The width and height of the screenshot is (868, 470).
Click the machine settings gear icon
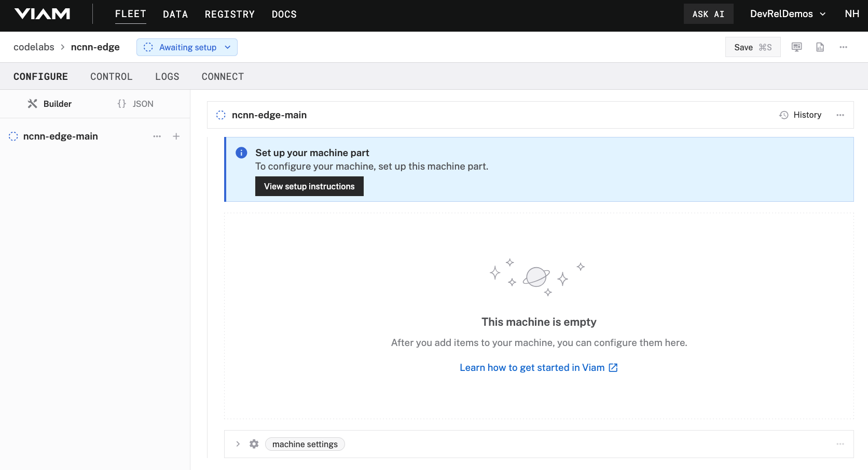tap(254, 444)
